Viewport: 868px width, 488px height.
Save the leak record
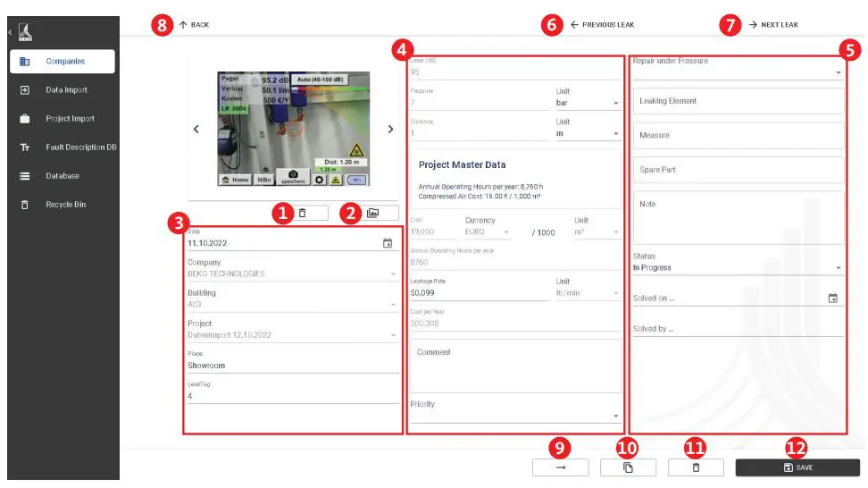click(797, 467)
